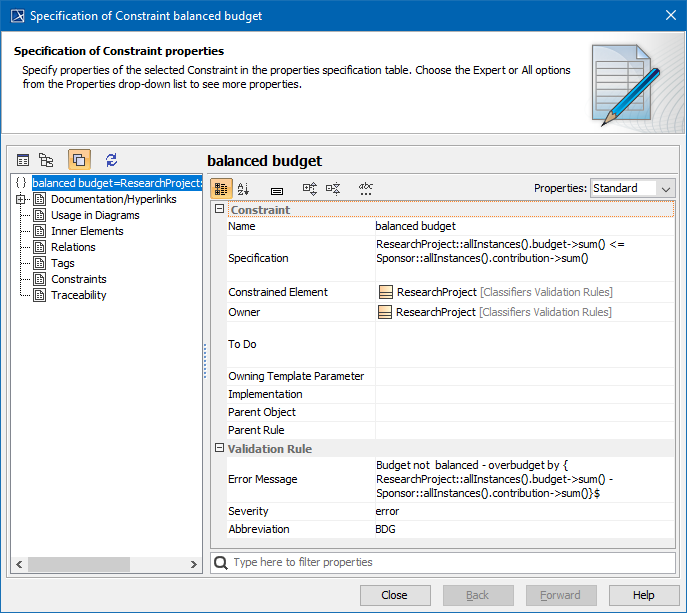Collapse the Validation Rule property group
This screenshot has width=687, height=613.
tap(220, 449)
